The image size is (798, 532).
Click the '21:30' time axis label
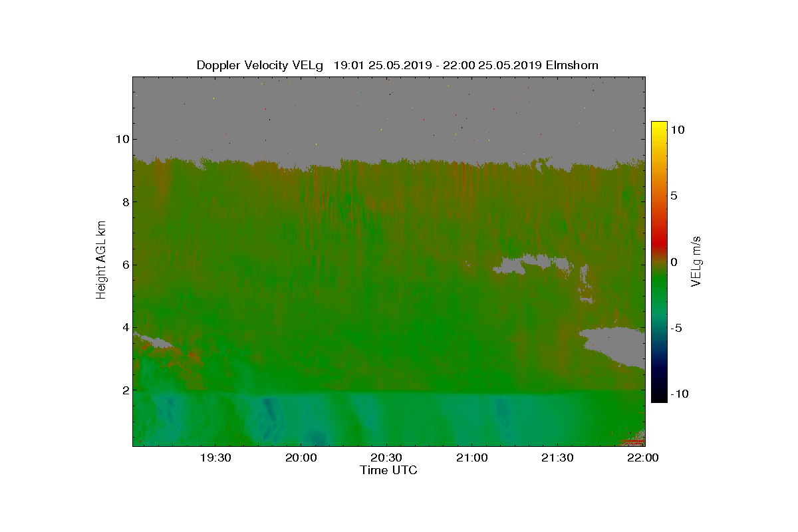point(557,458)
